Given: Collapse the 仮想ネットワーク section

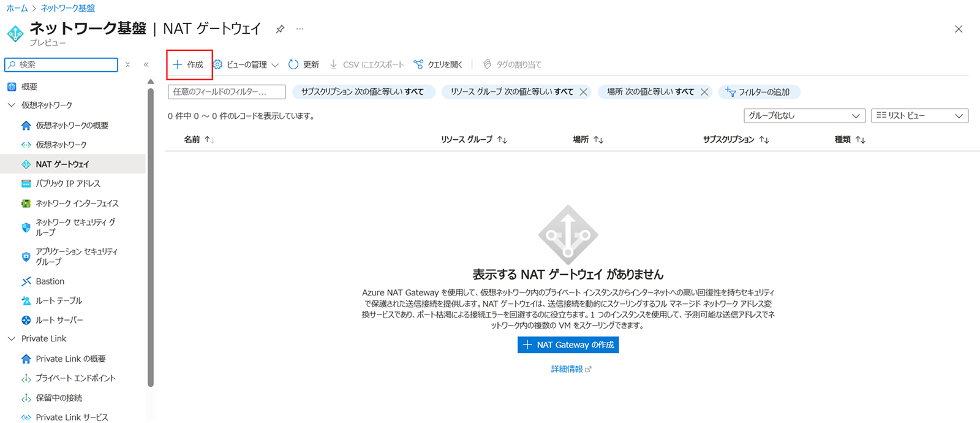Looking at the screenshot, I should (12, 105).
